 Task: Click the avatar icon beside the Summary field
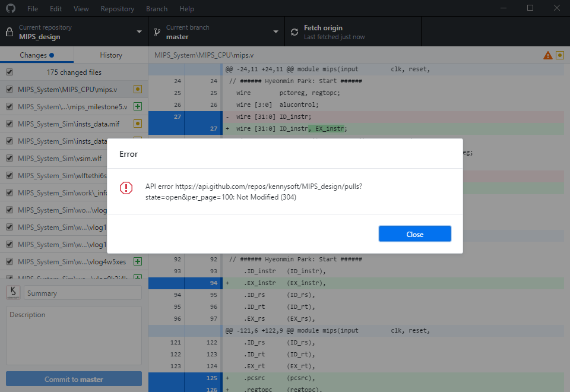click(x=13, y=292)
